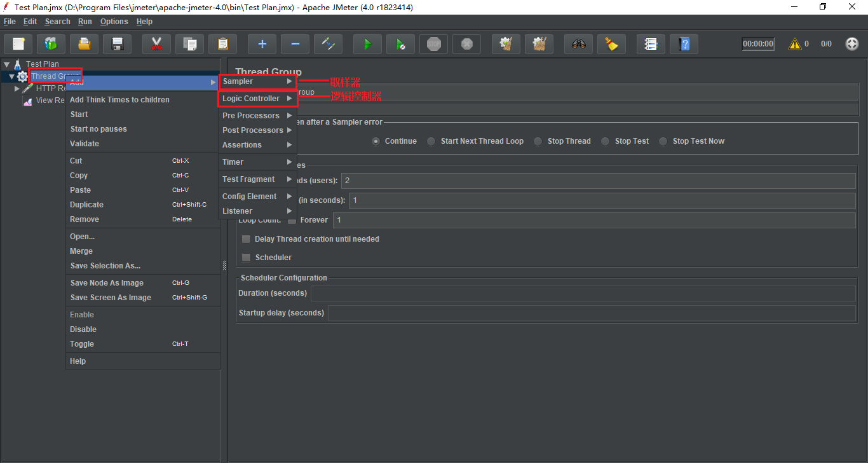Enable the Scheduler checkbox
The height and width of the screenshot is (463, 868).
click(247, 258)
